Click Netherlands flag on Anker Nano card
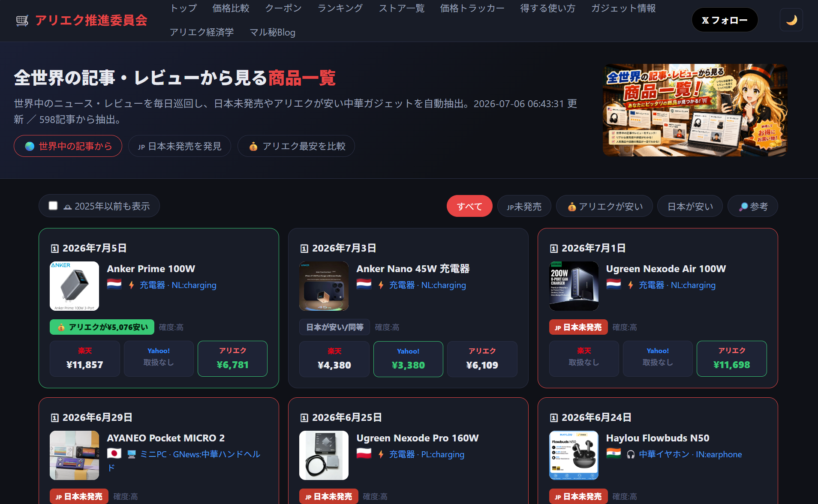This screenshot has width=818, height=504. pos(364,285)
